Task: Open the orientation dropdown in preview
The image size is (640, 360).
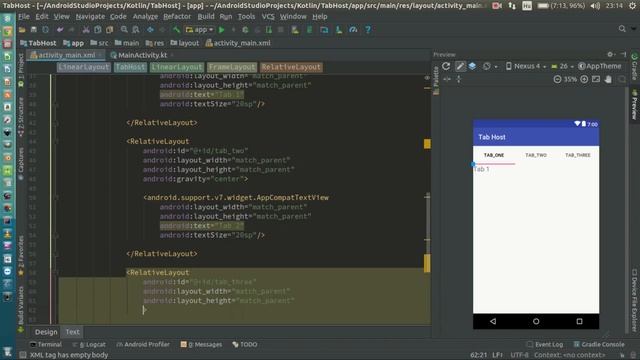Action: coord(489,66)
